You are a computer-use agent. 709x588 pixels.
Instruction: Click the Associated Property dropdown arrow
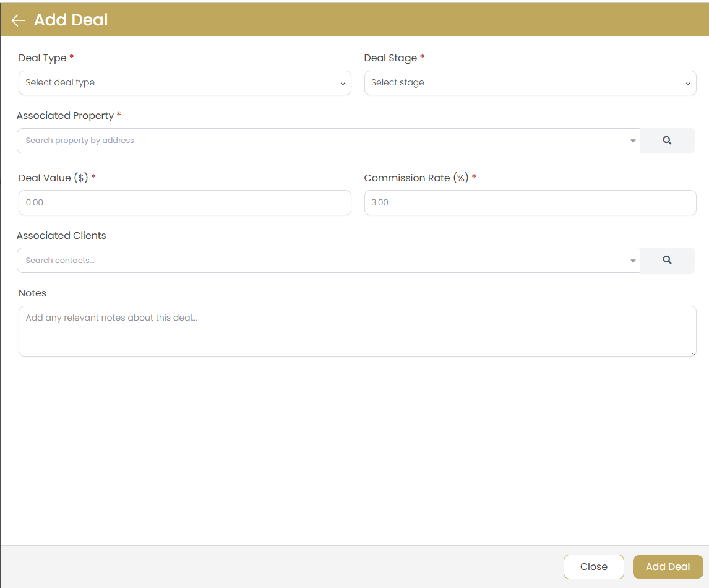(633, 141)
